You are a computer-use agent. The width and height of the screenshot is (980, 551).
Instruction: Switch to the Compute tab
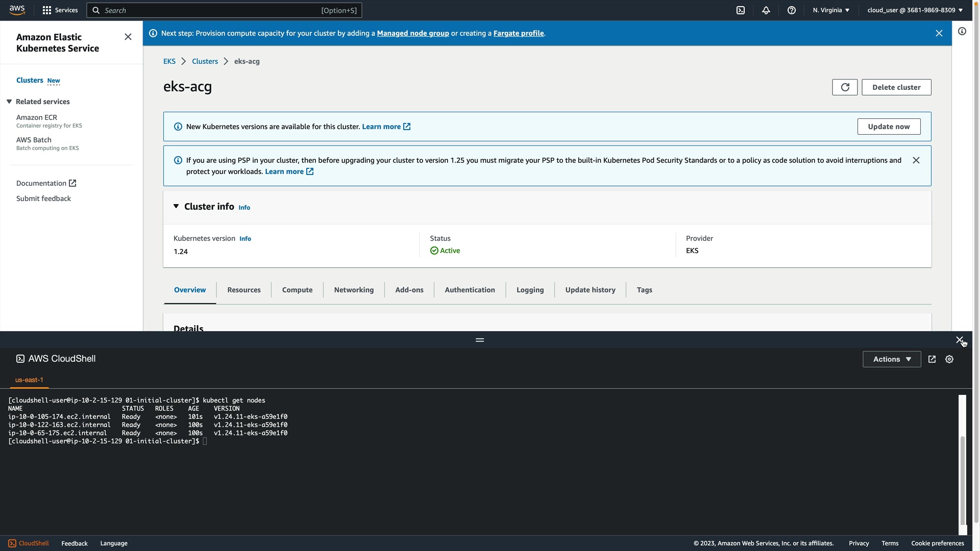tap(297, 290)
